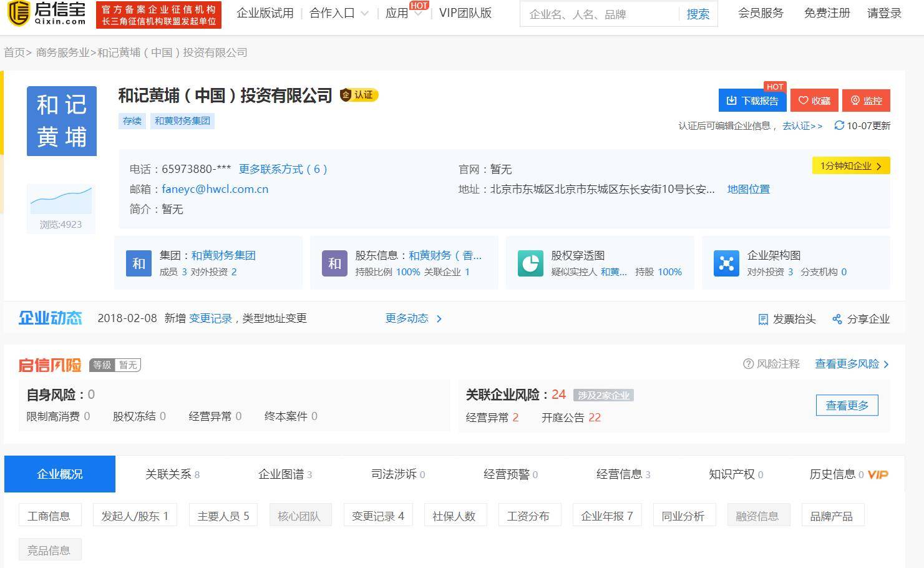Click the 分享企业 share icon
This screenshot has height=568, width=924.
coord(837,319)
